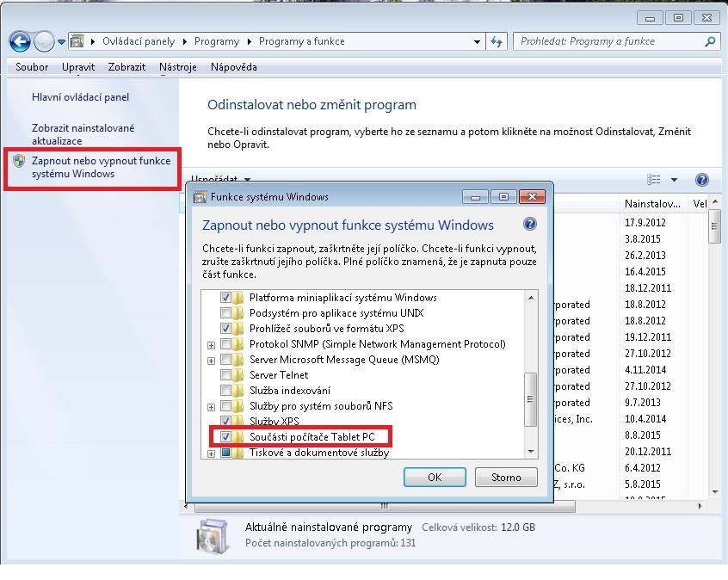Image resolution: width=728 pixels, height=580 pixels.
Task: Check the Protokol SNMP checkbox
Action: click(x=225, y=344)
